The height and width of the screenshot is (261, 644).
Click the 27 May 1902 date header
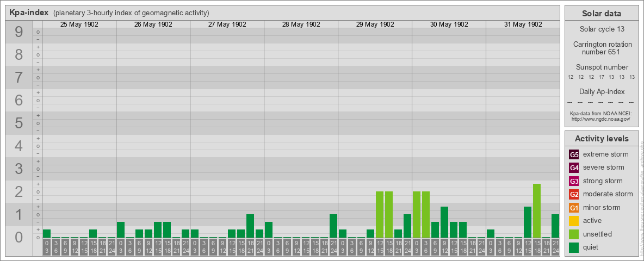tap(227, 24)
